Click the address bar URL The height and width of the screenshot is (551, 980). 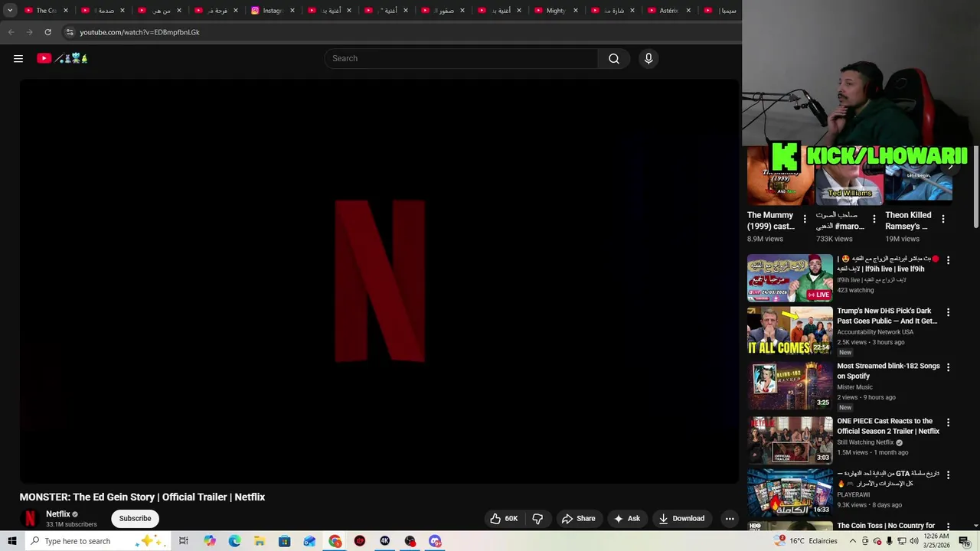coord(139,32)
